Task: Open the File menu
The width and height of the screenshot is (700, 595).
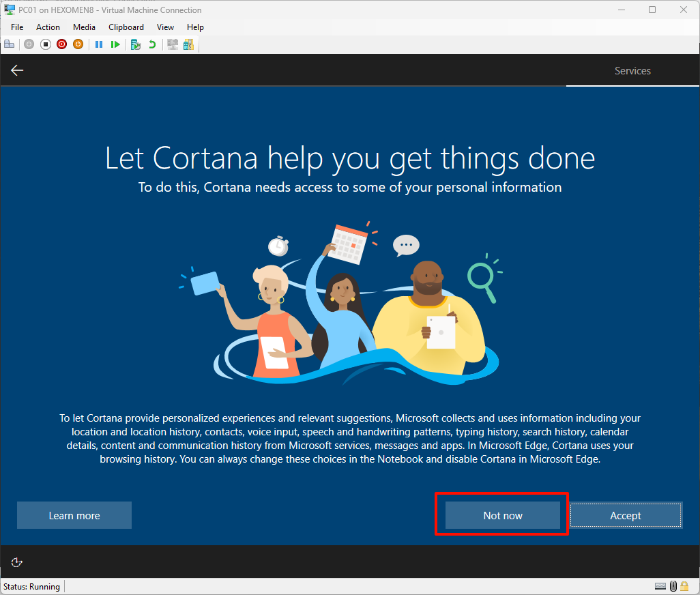Action: tap(17, 27)
